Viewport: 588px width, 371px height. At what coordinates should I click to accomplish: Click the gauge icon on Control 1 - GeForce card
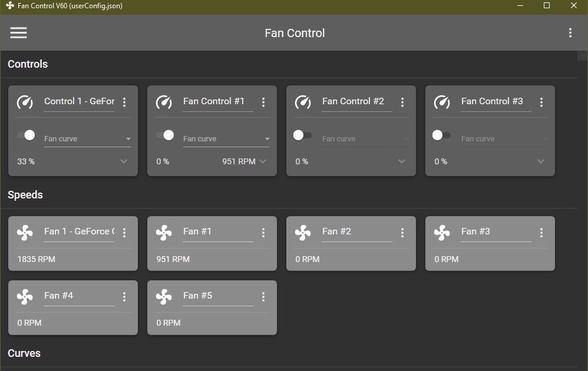[24, 102]
